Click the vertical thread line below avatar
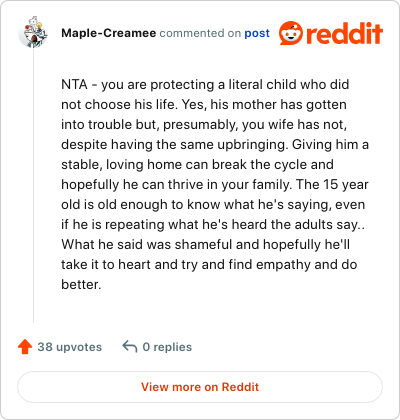Image resolution: width=400 pixels, height=420 pixels. pyautogui.click(x=33, y=186)
